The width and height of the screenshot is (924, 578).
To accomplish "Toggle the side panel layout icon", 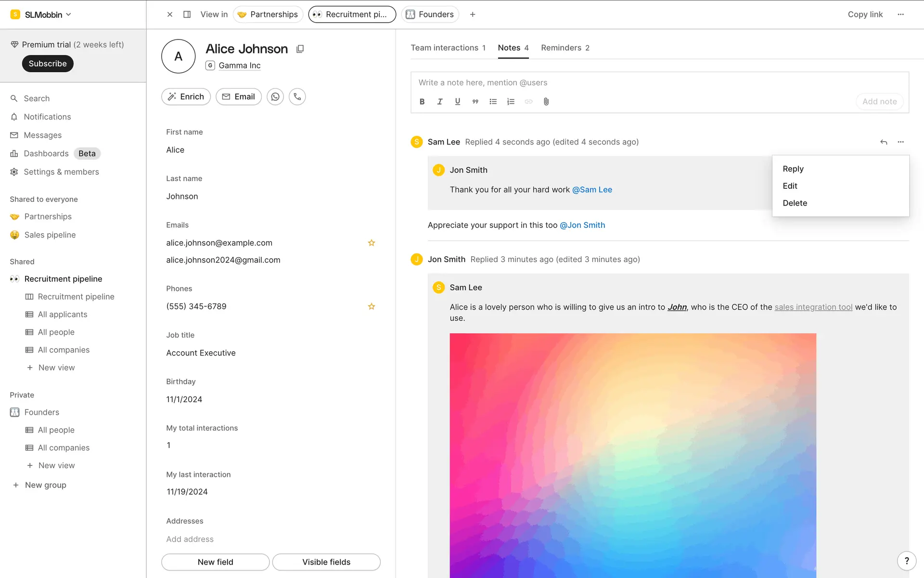I will (x=187, y=14).
